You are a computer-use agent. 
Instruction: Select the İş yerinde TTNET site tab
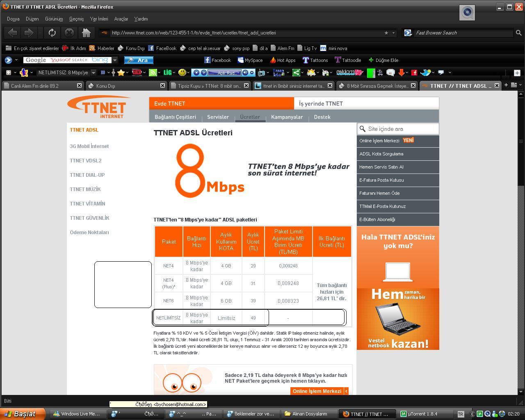pyautogui.click(x=366, y=103)
